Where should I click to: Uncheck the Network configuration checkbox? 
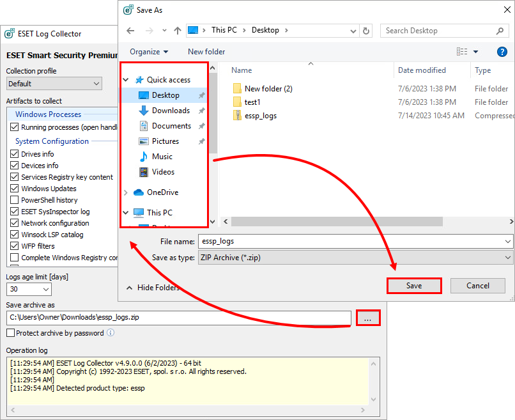(x=15, y=223)
